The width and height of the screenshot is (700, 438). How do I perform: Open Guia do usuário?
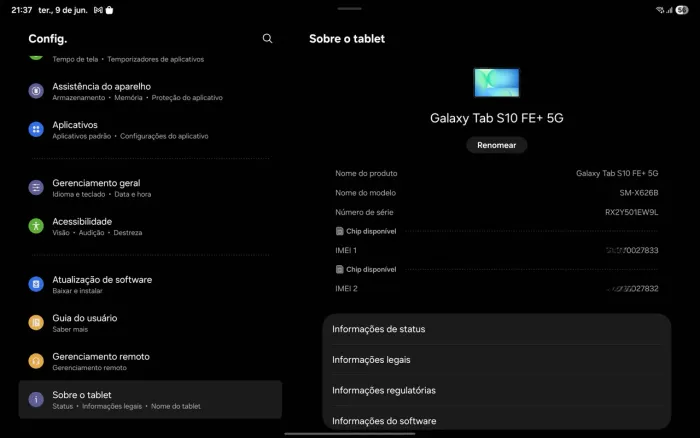click(150, 322)
